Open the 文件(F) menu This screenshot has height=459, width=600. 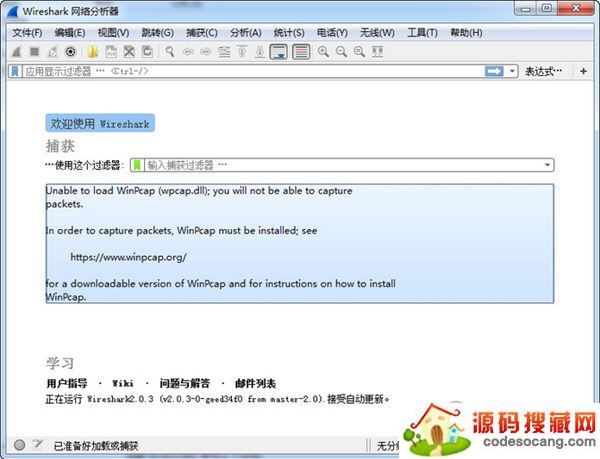tap(27, 33)
